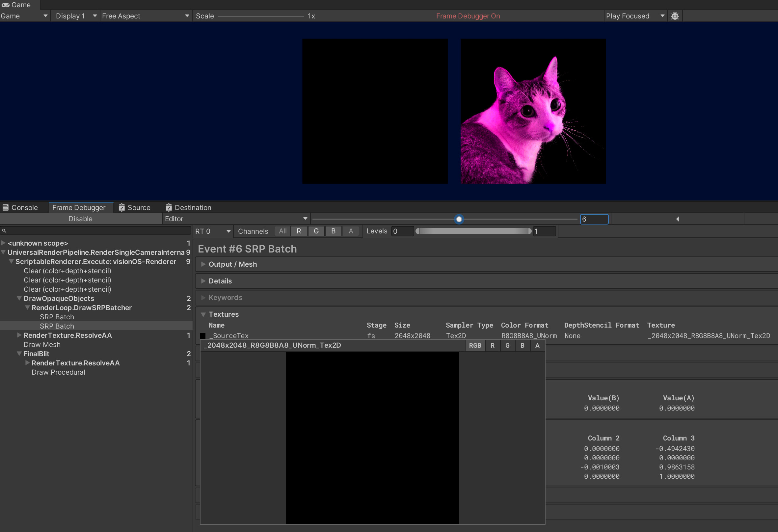Viewport: 778px width, 532px height.
Task: Click the Destination tab script icon
Action: pos(169,208)
